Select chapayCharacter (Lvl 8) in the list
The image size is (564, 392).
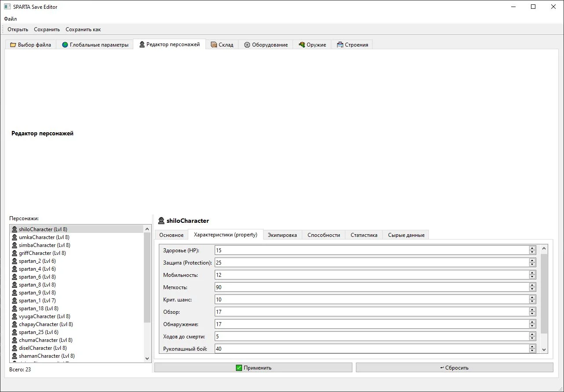tap(77, 324)
